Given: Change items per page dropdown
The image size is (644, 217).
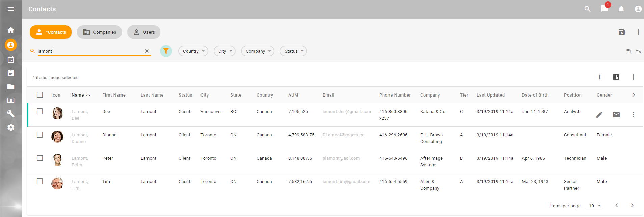Looking at the screenshot, I should [x=594, y=206].
